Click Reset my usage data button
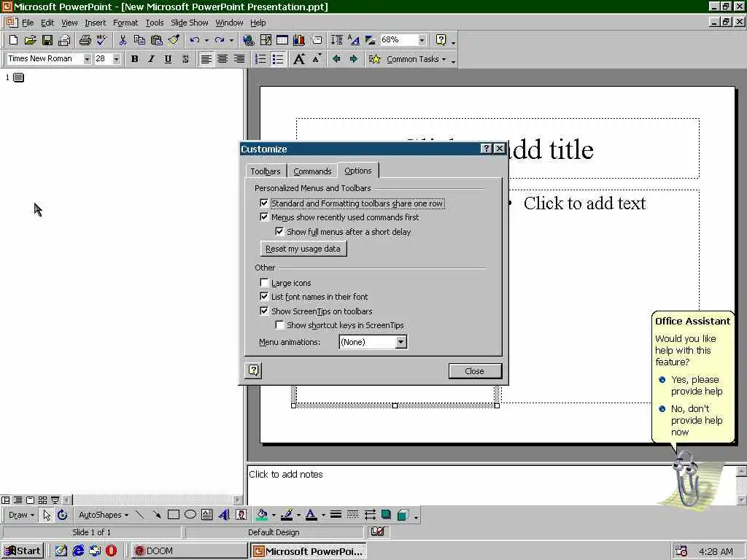The width and height of the screenshot is (747, 560). [x=303, y=249]
